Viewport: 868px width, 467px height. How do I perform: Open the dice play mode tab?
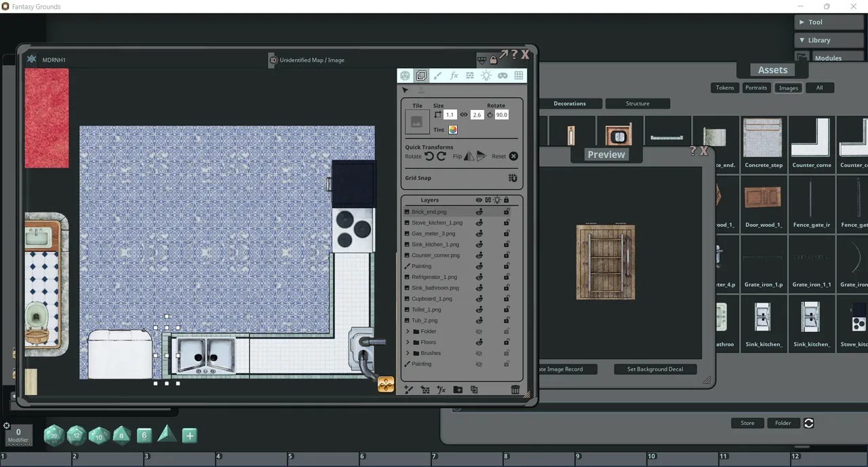(x=405, y=75)
